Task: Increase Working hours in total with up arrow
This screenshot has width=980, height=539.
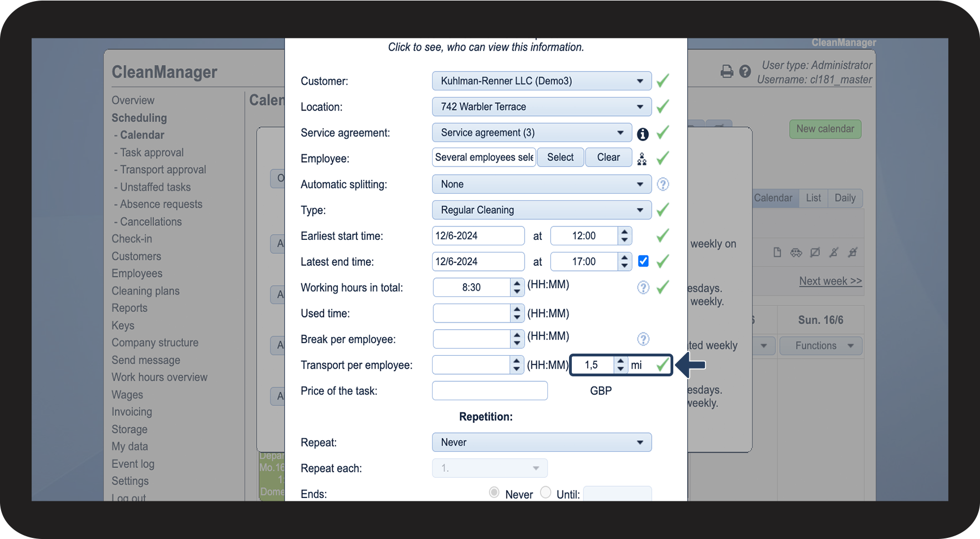Action: 517,283
